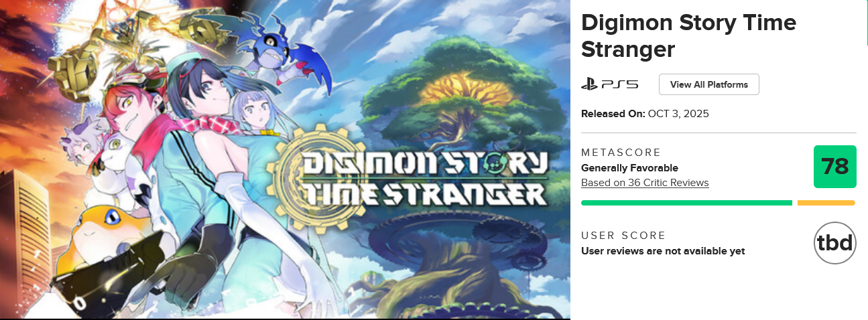
Task: Select the METASCORE heading
Action: [x=621, y=153]
